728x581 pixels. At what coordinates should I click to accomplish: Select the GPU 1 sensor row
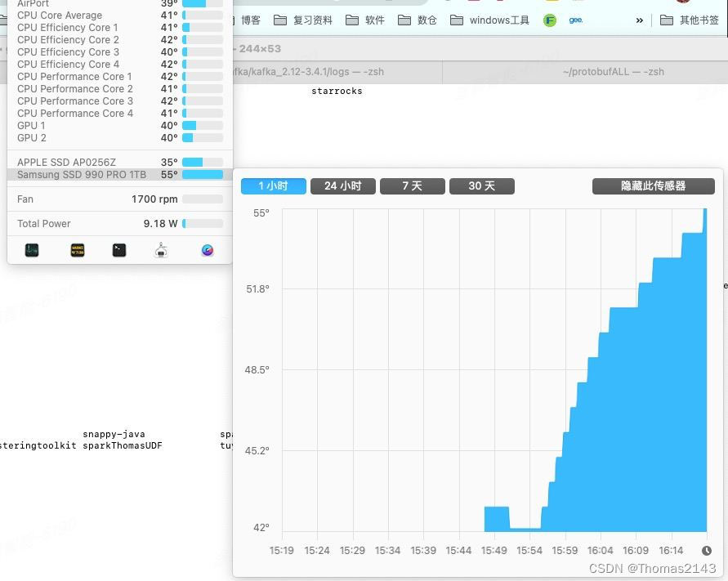pyautogui.click(x=120, y=125)
